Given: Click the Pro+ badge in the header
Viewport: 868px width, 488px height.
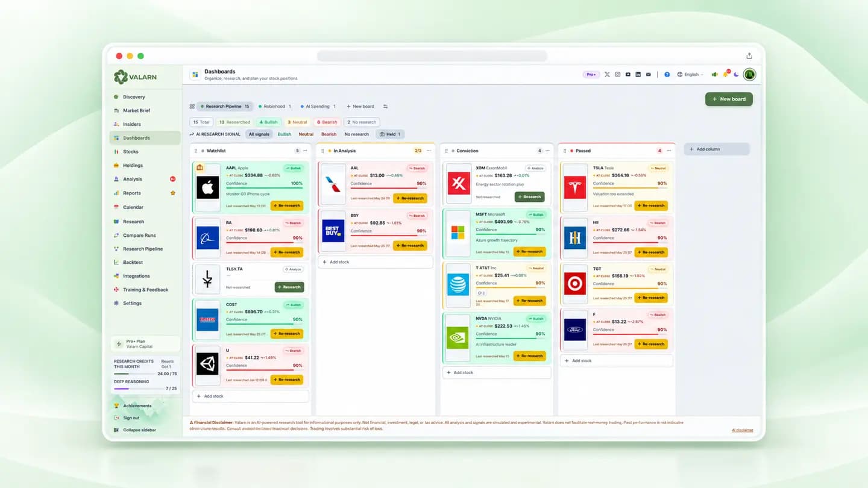Looking at the screenshot, I should coord(591,75).
